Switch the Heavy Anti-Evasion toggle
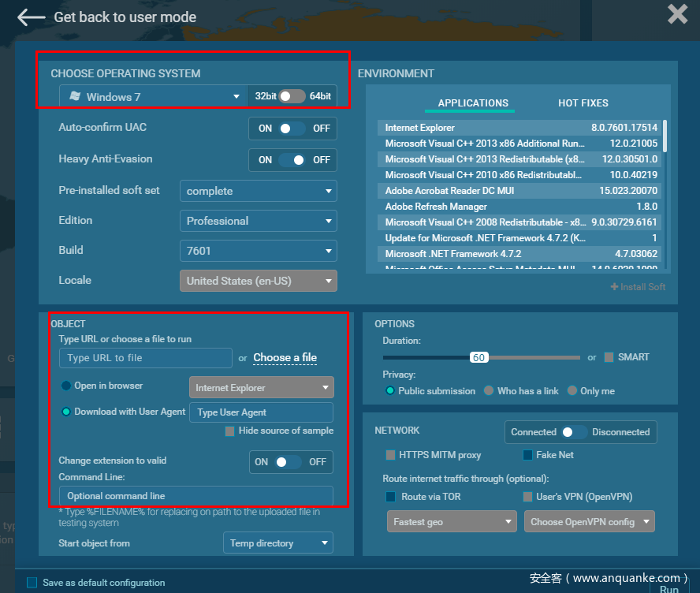Image resolution: width=700 pixels, height=593 pixels. [292, 160]
